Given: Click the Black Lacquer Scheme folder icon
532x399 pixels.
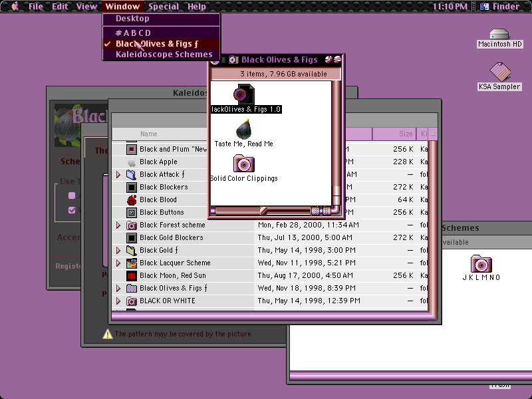Looking at the screenshot, I should [x=132, y=263].
